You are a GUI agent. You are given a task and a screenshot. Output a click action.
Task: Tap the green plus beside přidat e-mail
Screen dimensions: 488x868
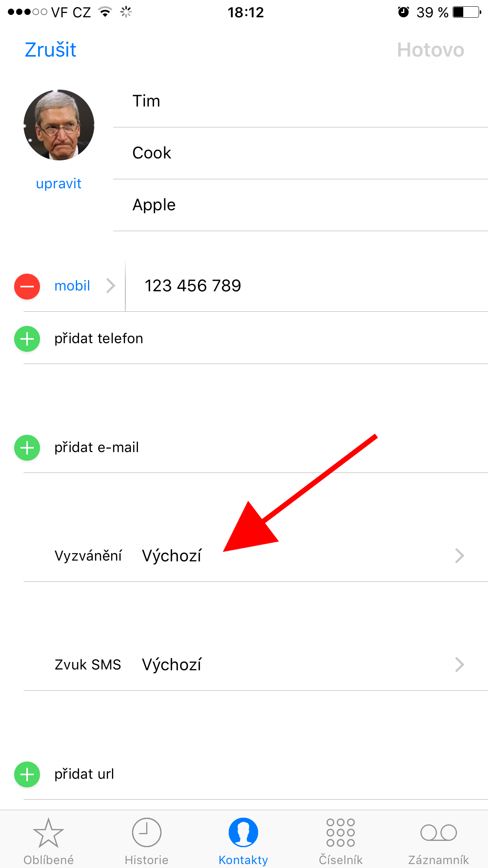coord(27,448)
